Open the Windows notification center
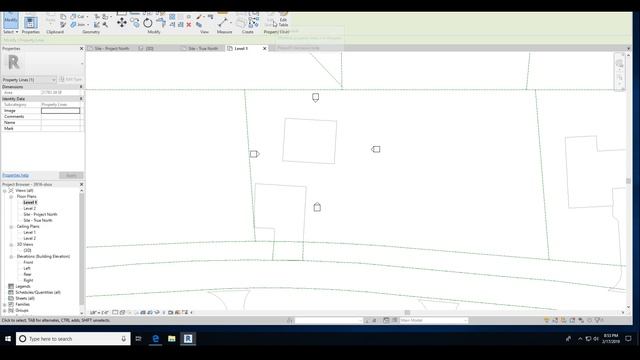The image size is (640, 360). click(628, 339)
